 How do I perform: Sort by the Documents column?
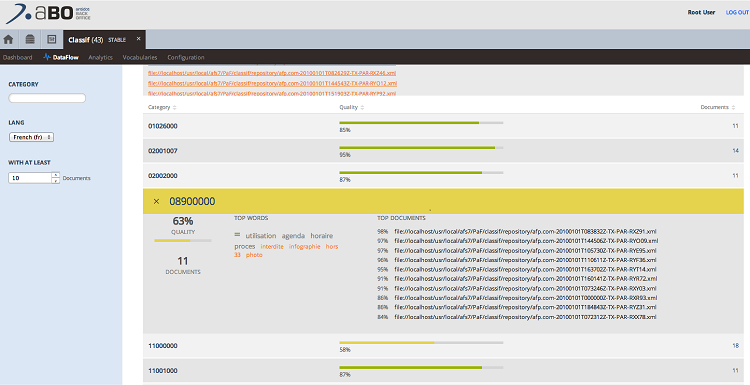coord(717,107)
